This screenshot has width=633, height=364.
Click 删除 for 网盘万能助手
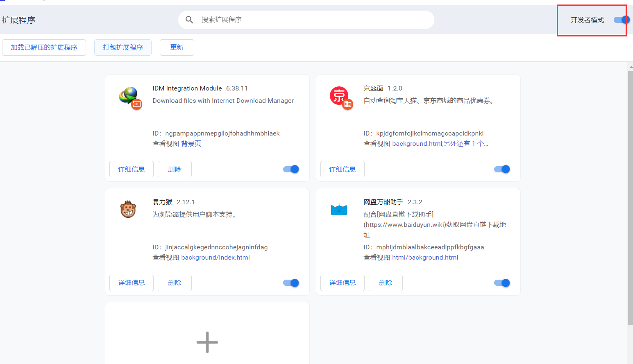pyautogui.click(x=386, y=283)
